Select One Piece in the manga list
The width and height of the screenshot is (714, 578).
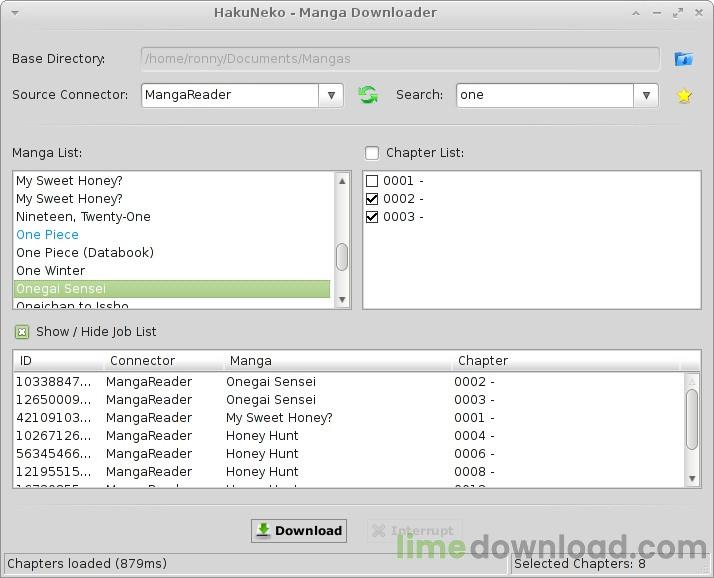(47, 235)
